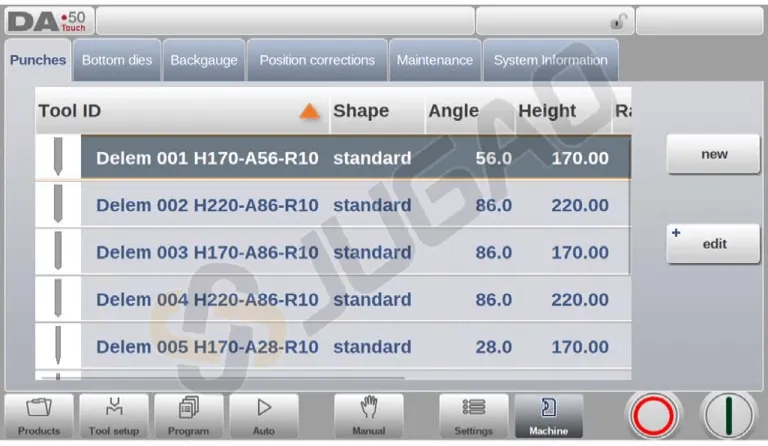This screenshot has width=768, height=446.
Task: Switch to the Bottom dies tab
Action: pyautogui.click(x=117, y=60)
